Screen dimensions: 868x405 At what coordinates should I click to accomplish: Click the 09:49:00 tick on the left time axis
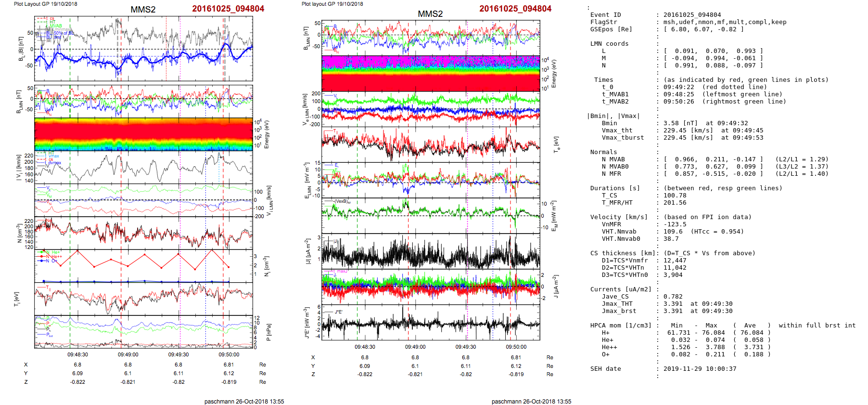pyautogui.click(x=128, y=354)
